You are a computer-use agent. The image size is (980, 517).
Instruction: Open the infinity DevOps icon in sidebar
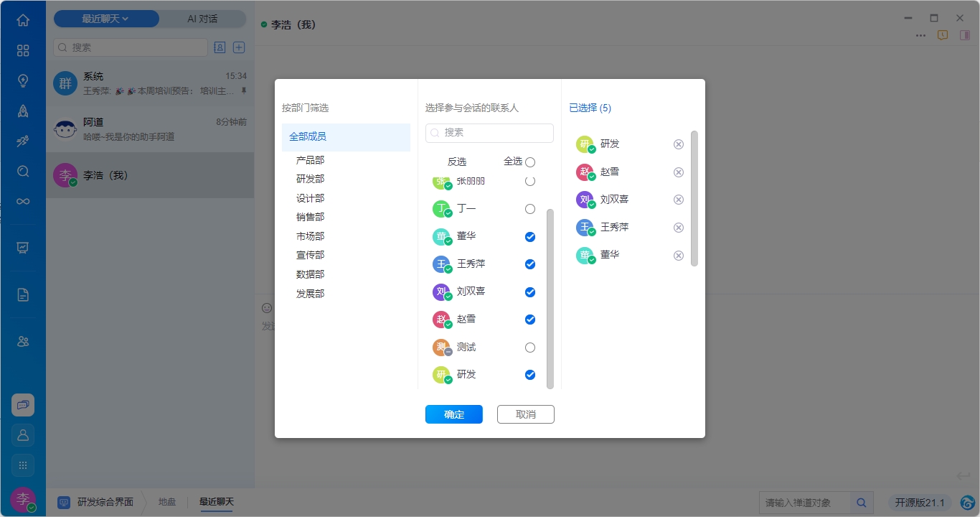point(23,201)
